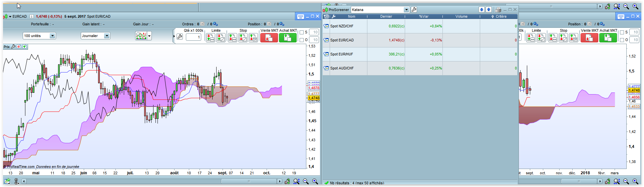Viewport: 644px width, 187px height.
Task: Open chart icon for Spot EUR/CAD row
Action: click(x=326, y=40)
